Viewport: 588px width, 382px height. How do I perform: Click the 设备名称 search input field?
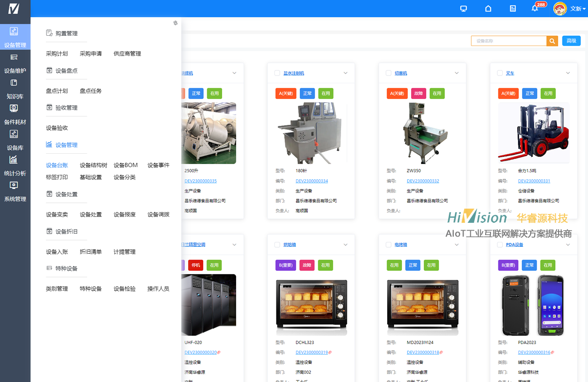(x=509, y=41)
